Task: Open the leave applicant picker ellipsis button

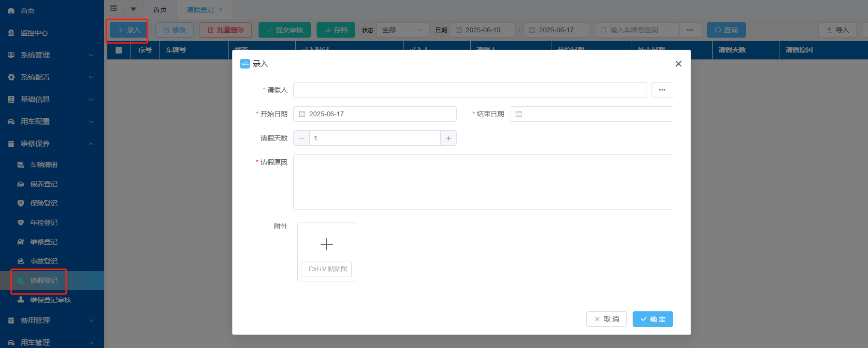Action: tap(662, 90)
